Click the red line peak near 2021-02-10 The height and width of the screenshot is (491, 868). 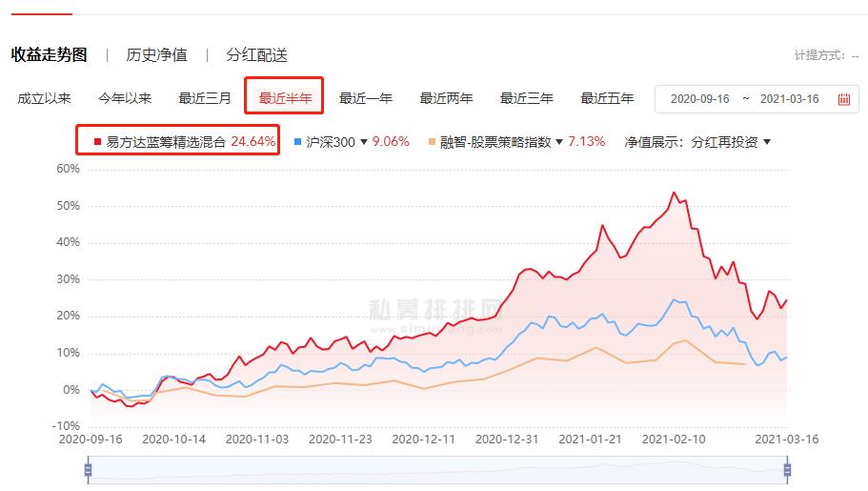coord(674,193)
